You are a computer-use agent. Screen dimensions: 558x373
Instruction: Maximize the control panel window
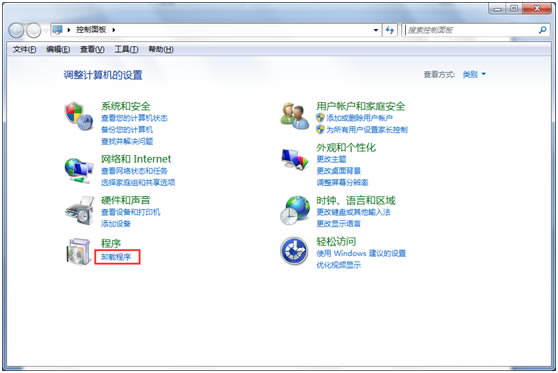click(x=514, y=9)
